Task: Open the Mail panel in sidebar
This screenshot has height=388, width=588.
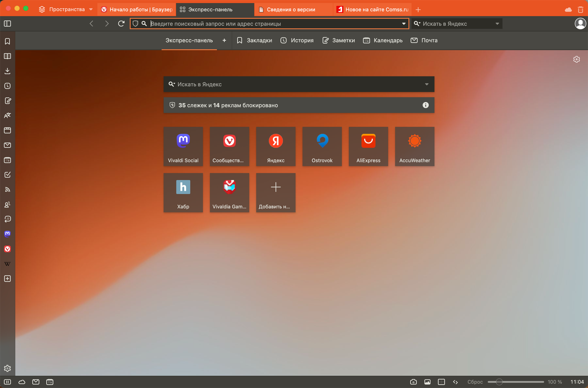Action: click(7, 145)
